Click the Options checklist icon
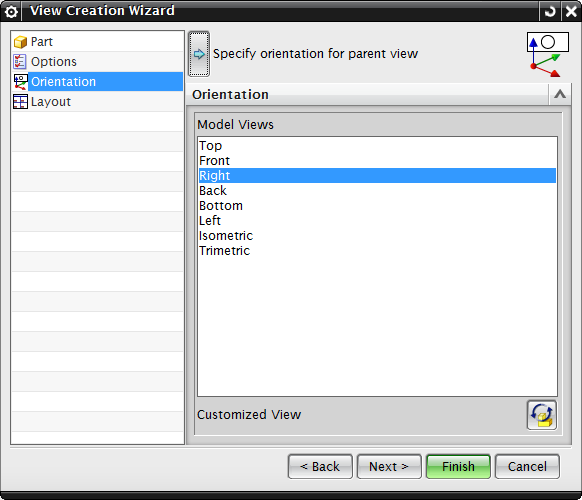This screenshot has height=500, width=582. click(x=20, y=62)
